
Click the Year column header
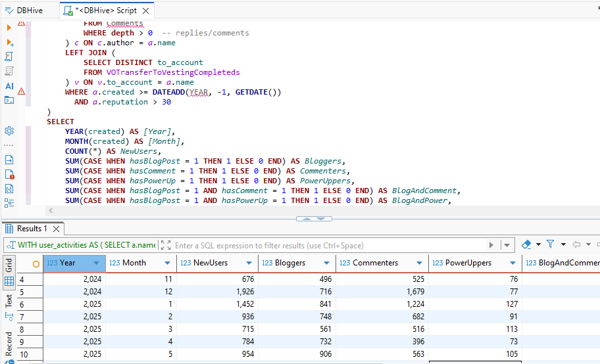(74, 263)
